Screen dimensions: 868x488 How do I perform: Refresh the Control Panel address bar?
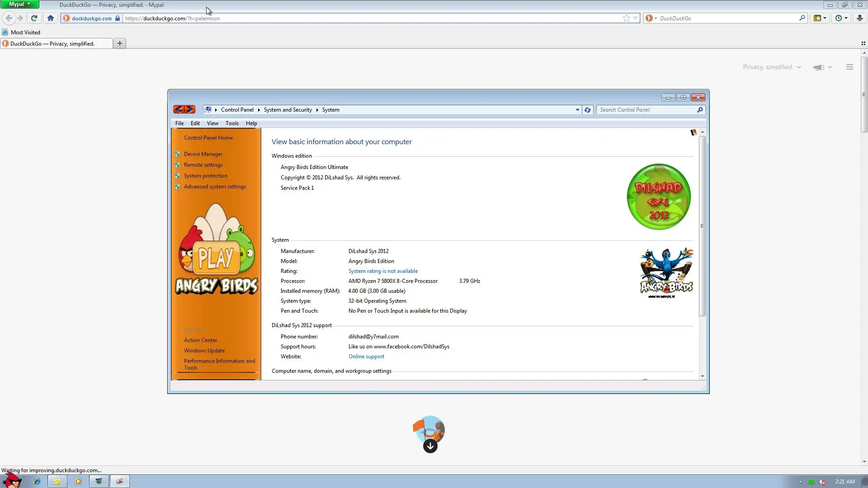pyautogui.click(x=587, y=110)
